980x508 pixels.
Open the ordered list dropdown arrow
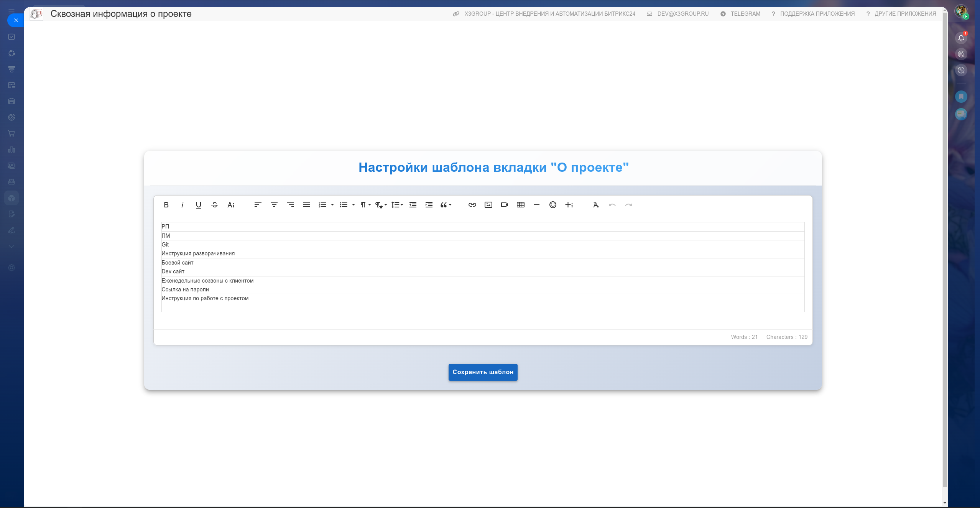[x=332, y=205]
